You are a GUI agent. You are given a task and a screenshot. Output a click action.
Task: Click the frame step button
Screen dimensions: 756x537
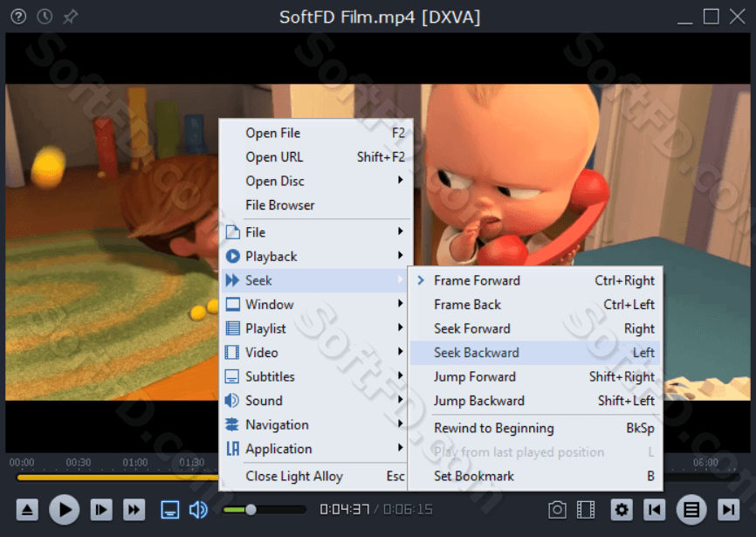pyautogui.click(x=101, y=510)
